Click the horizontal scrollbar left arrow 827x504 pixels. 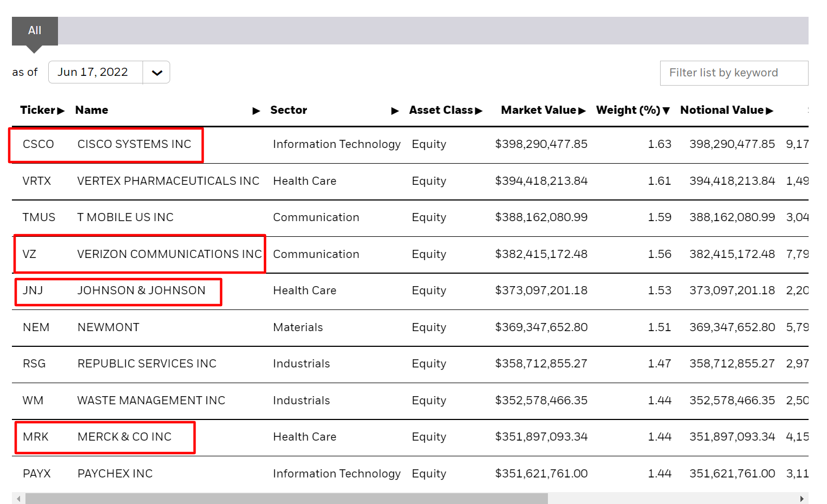pyautogui.click(x=18, y=499)
